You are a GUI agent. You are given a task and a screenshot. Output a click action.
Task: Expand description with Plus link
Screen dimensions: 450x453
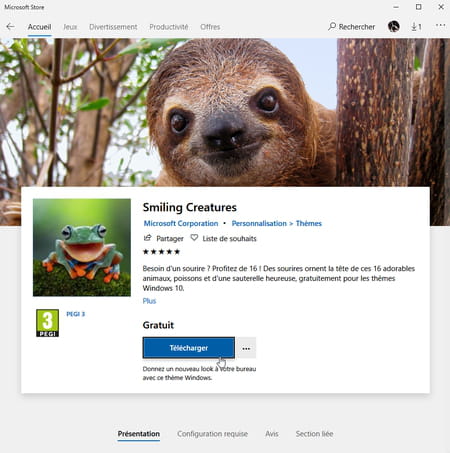149,301
